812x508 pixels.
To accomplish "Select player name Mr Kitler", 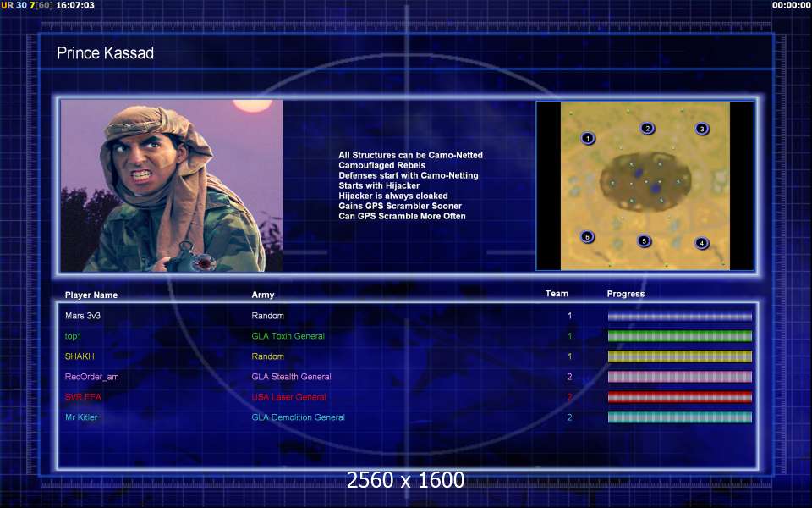I will [x=81, y=417].
